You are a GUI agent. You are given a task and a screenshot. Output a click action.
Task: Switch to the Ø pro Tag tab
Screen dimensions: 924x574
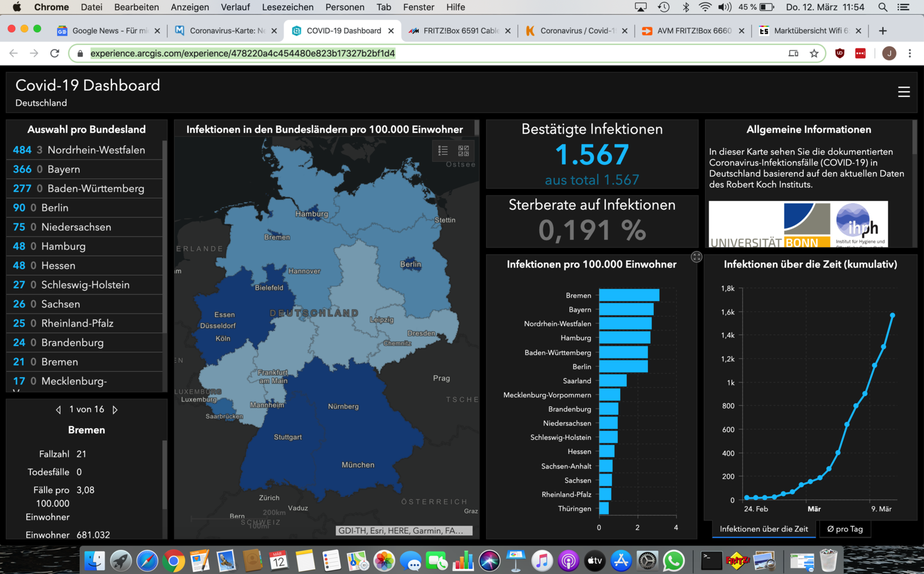tap(845, 529)
